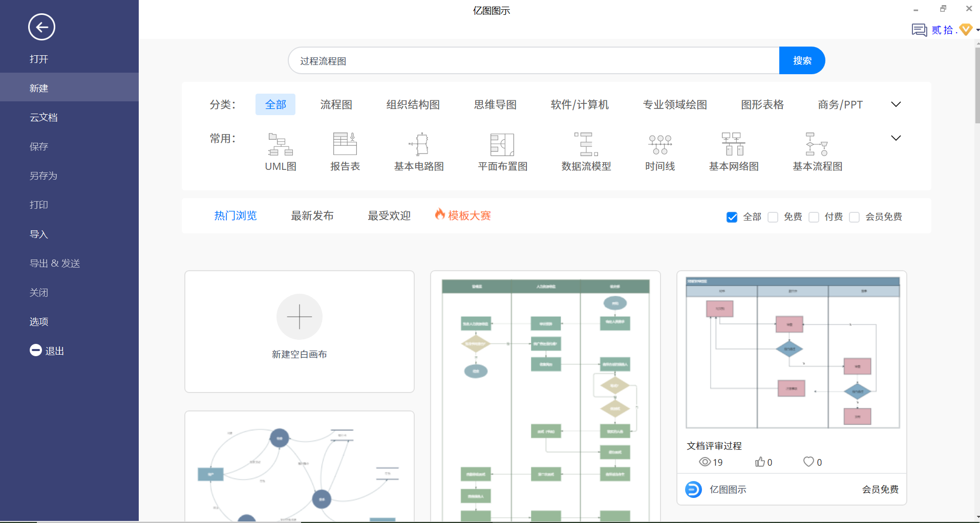Image resolution: width=980 pixels, height=523 pixels.
Task: Select the 全部 category filter
Action: click(275, 104)
